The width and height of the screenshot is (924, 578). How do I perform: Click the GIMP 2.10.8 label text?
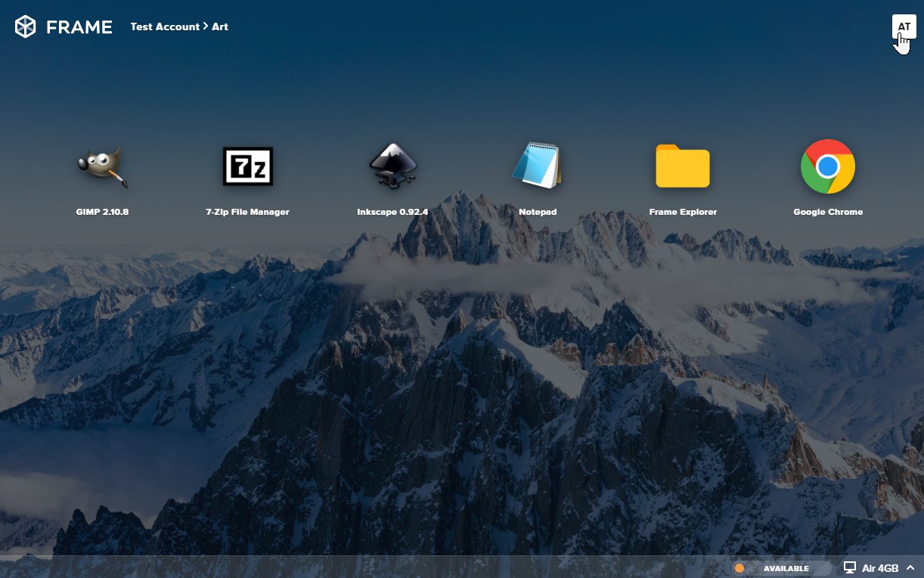(x=103, y=212)
